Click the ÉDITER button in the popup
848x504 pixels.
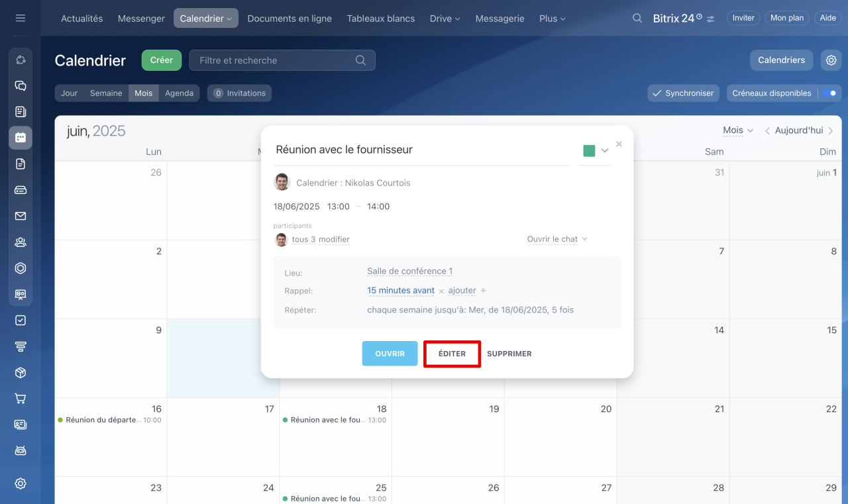[452, 354]
